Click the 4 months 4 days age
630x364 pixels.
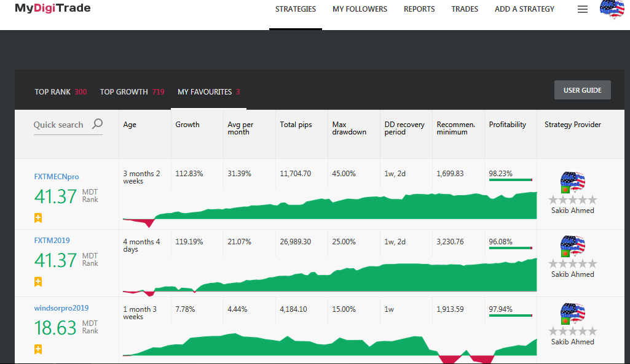click(x=141, y=245)
